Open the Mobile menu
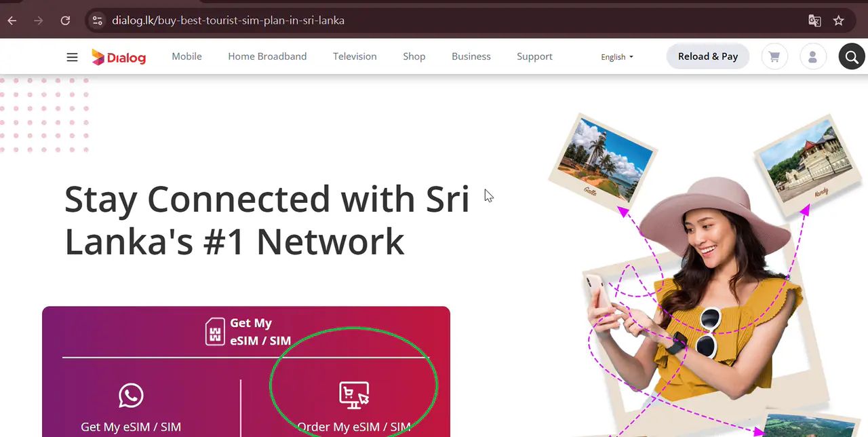868x437 pixels. click(x=186, y=56)
